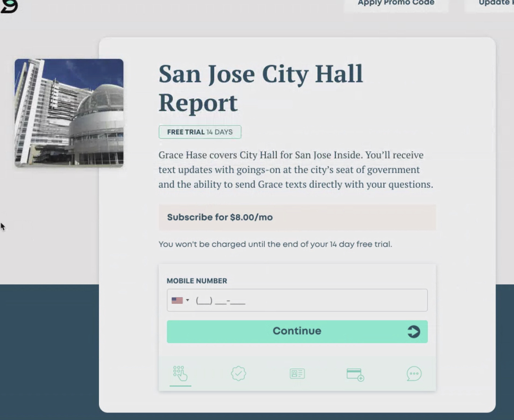Viewport: 514px width, 420px height.
Task: Focus the mobile number input field
Action: click(x=298, y=300)
